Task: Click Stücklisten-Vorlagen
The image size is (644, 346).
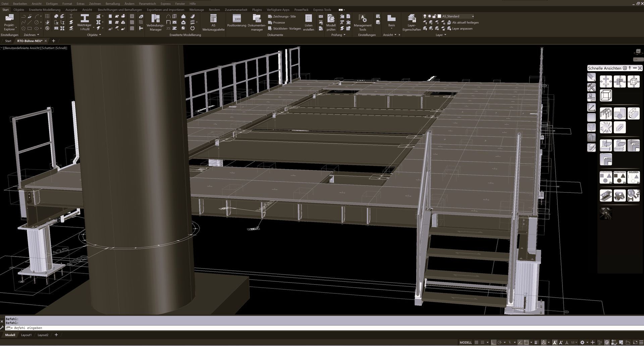Action: click(287, 28)
